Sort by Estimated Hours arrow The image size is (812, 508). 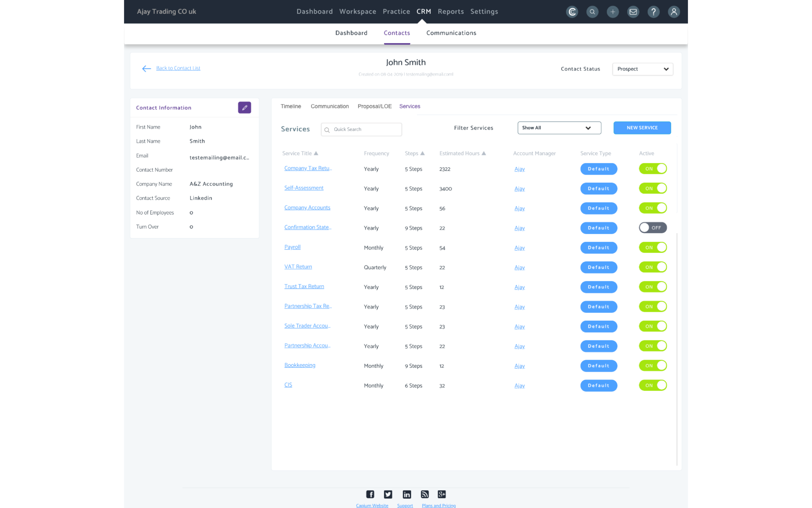(x=484, y=153)
